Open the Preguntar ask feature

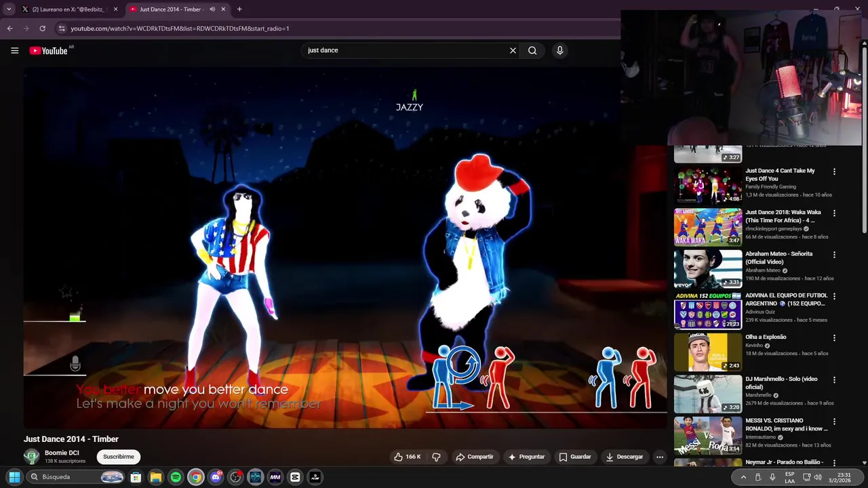point(526,457)
